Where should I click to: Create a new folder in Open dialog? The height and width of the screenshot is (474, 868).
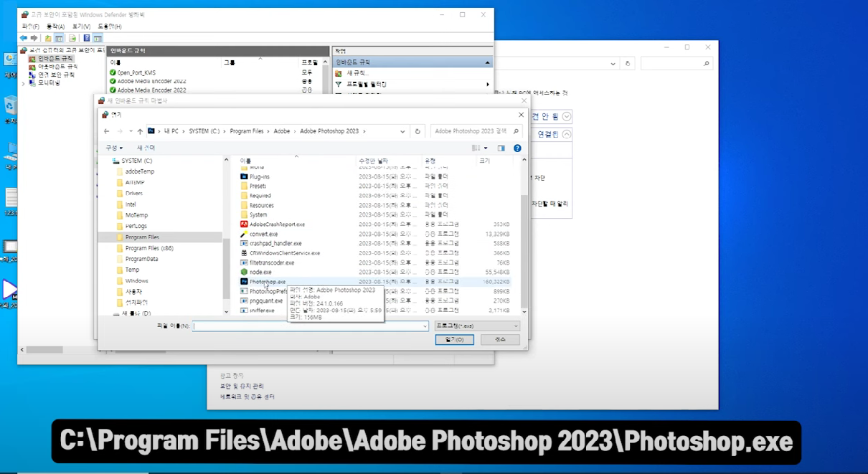[146, 148]
